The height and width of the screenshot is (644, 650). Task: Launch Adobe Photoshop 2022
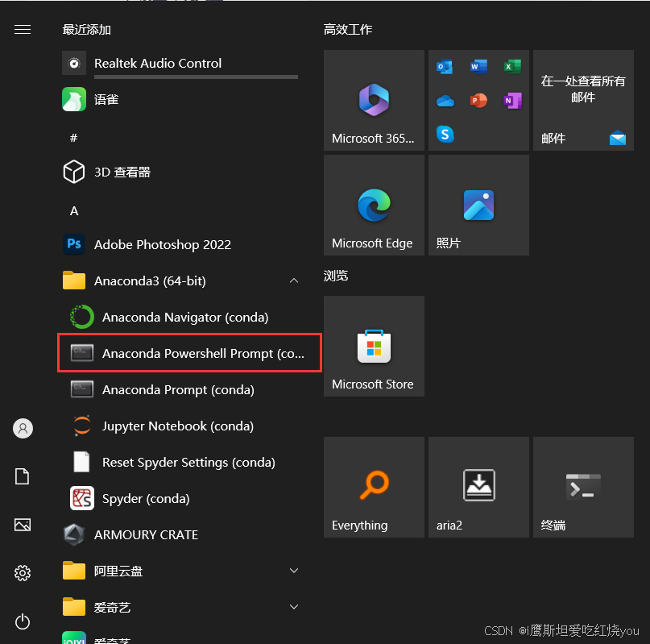[x=180, y=244]
